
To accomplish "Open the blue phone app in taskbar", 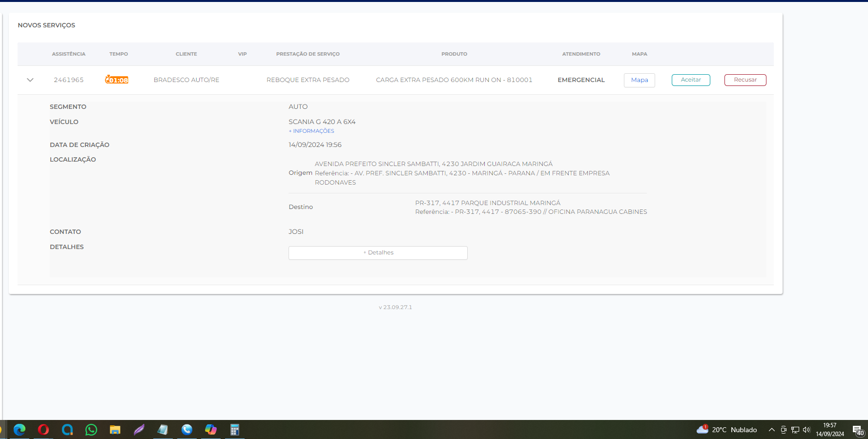I will tap(187, 430).
